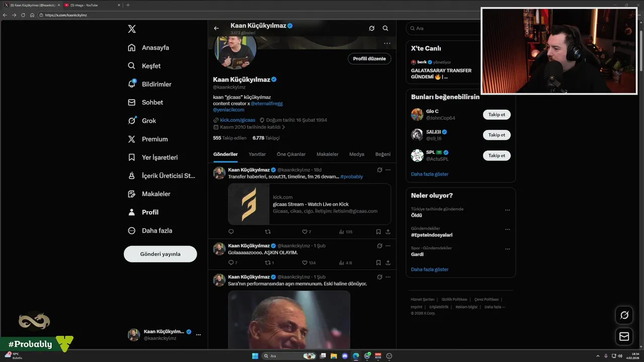The image size is (644, 362).
Task: Reply to the Transfer haberleri post
Action: point(231,232)
